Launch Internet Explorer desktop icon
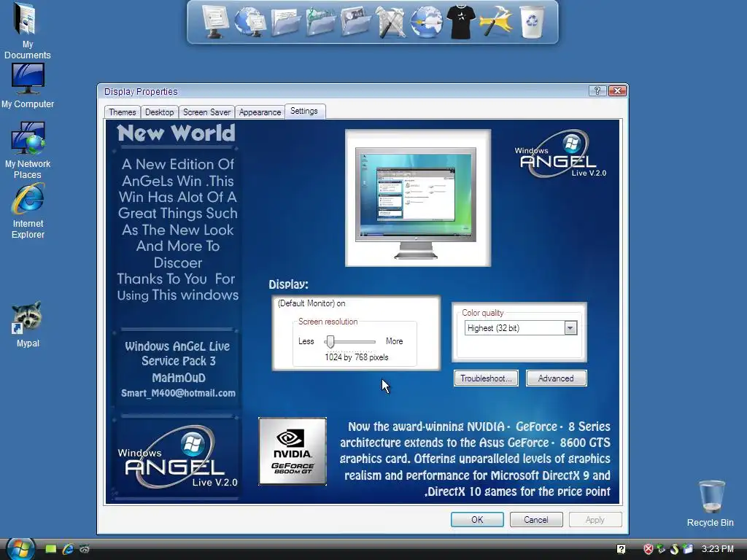Image resolution: width=747 pixels, height=560 pixels. pyautogui.click(x=28, y=211)
